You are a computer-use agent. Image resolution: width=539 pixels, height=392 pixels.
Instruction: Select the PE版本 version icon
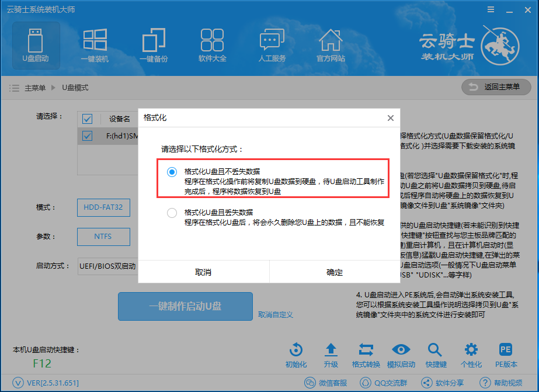point(506,355)
